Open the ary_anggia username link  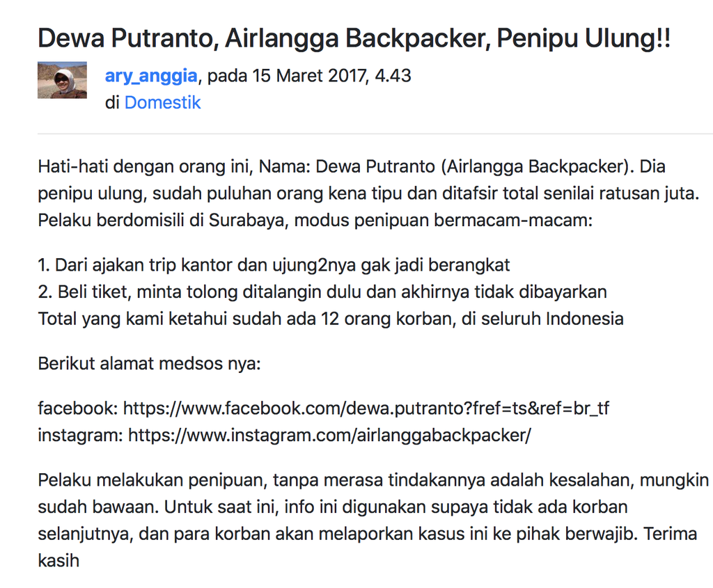pos(151,76)
